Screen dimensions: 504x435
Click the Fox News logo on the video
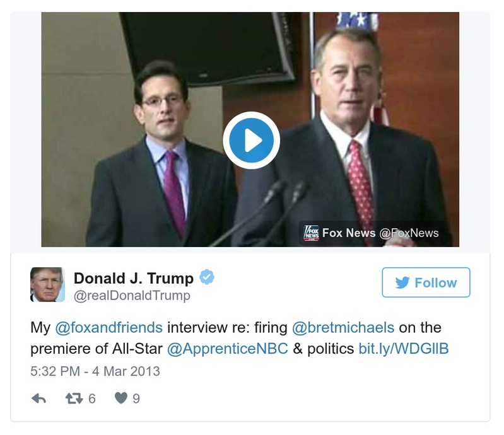[x=312, y=233]
